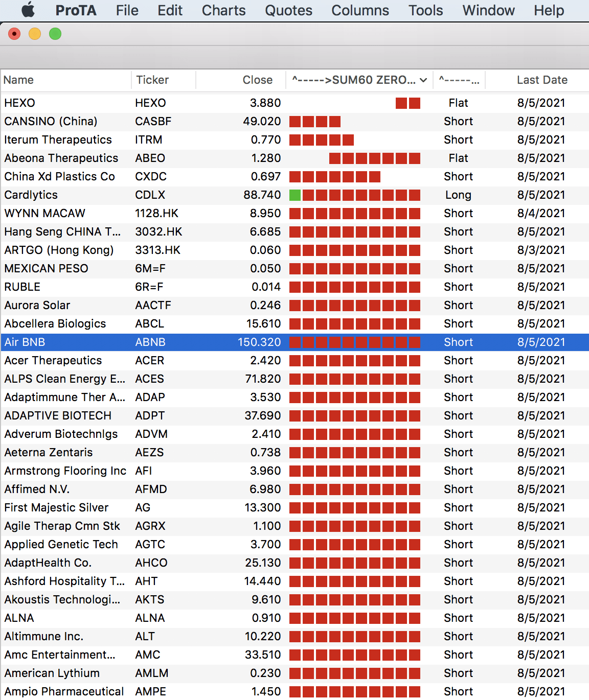Select the Abcellera Biologics row
This screenshot has height=700, width=589.
[x=294, y=323]
